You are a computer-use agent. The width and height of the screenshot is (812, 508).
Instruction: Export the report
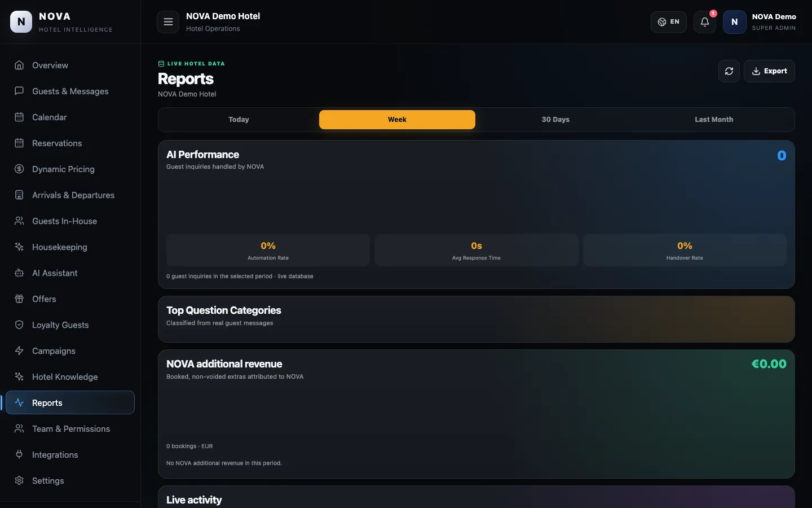(x=769, y=71)
